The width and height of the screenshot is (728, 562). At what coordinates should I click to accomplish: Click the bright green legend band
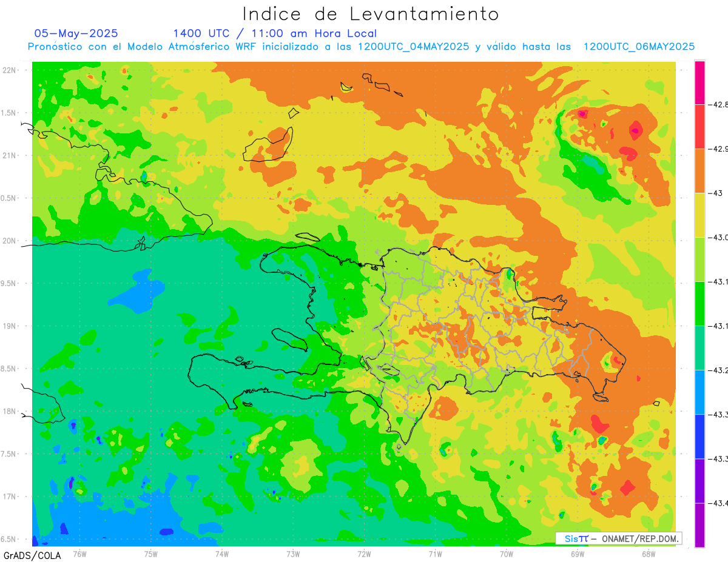(x=699, y=303)
